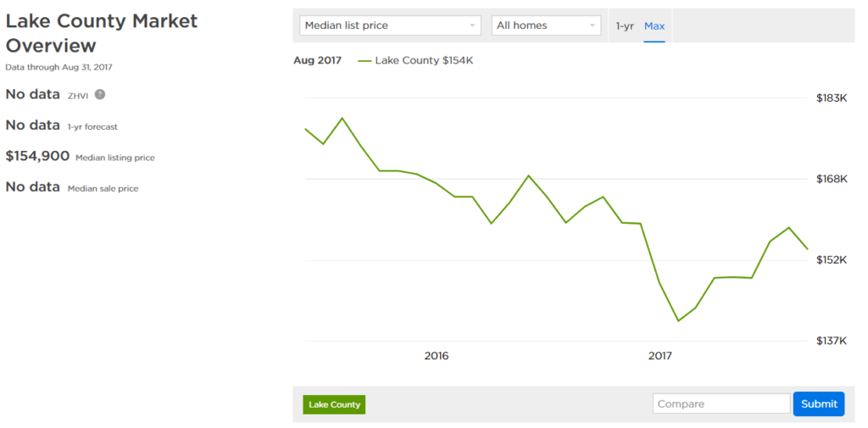The width and height of the screenshot is (868, 428).
Task: Click the green Lake County legend line
Action: pos(364,61)
